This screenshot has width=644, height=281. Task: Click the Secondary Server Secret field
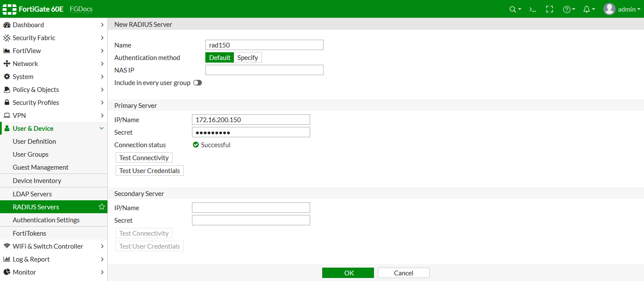(x=251, y=220)
